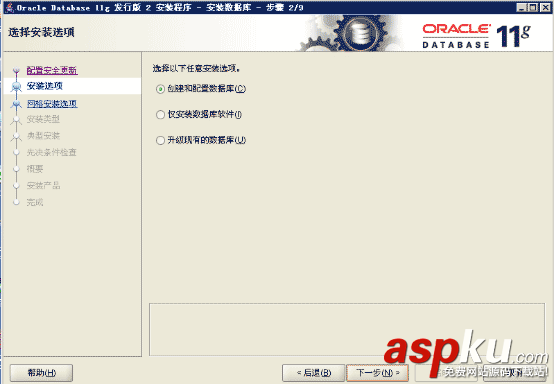Click the 帮助(H) help button
554x384 pixels.
[x=41, y=373]
